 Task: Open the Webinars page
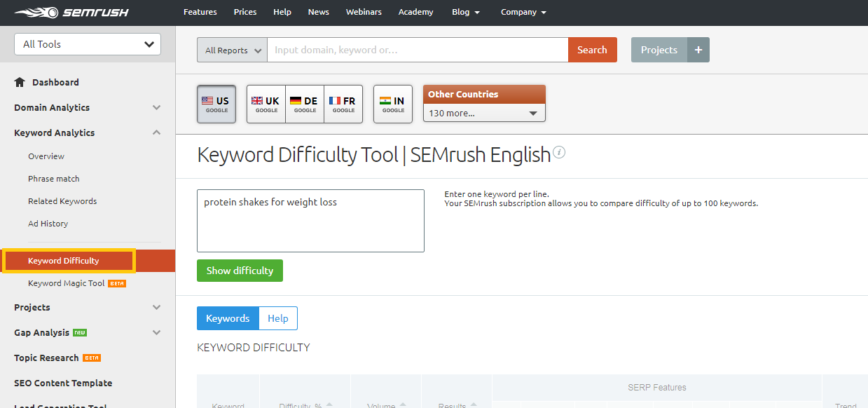[364, 12]
